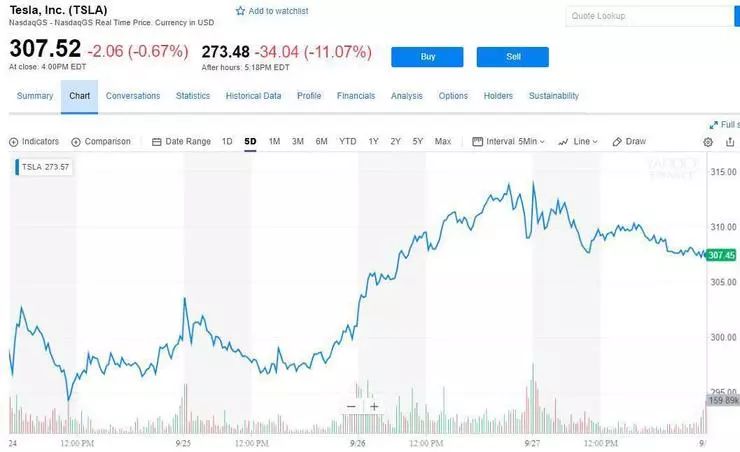The width and height of the screenshot is (740, 452).
Task: Open the Date Range calendar picker
Action: click(181, 142)
